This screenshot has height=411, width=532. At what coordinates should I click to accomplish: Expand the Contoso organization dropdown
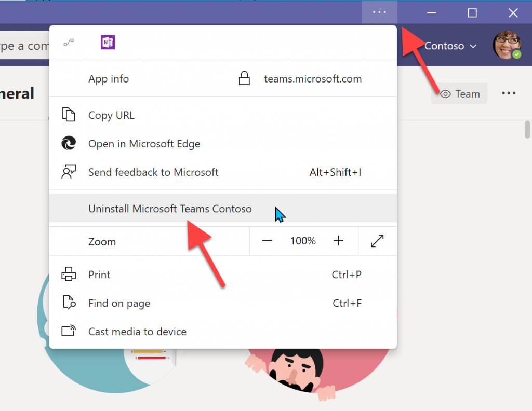(x=450, y=46)
